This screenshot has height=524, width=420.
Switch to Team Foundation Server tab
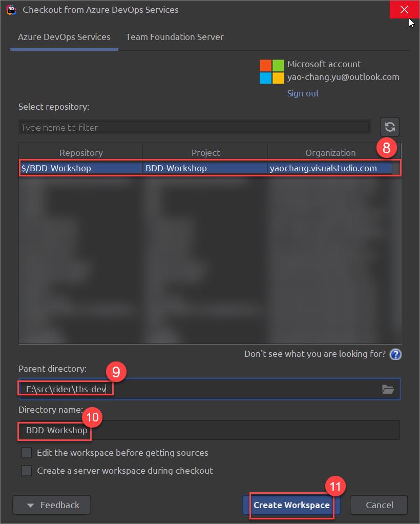click(175, 37)
